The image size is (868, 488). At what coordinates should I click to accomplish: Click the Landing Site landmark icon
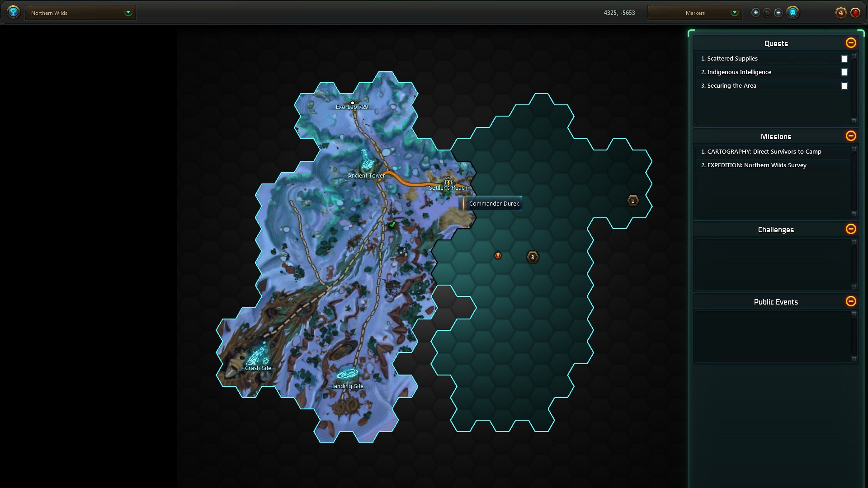347,374
